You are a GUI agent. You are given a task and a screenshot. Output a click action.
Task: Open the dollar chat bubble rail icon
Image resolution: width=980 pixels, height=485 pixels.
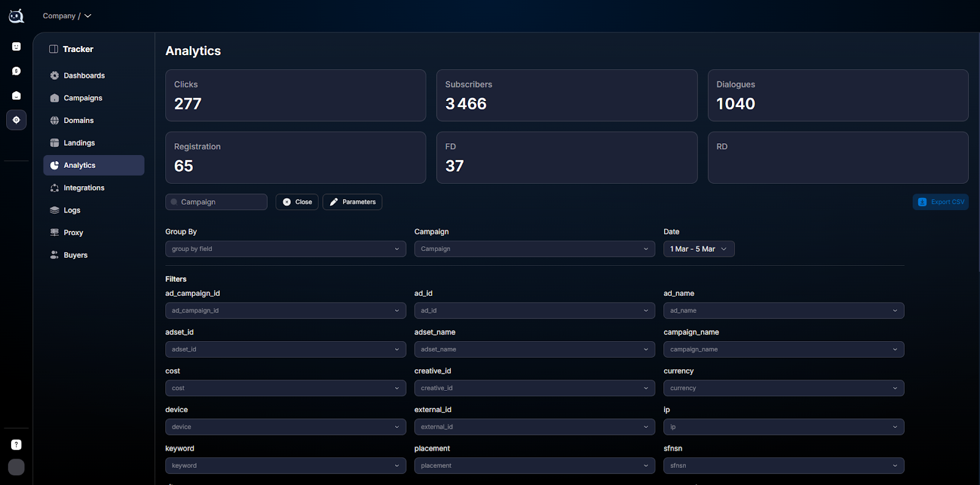(17, 71)
